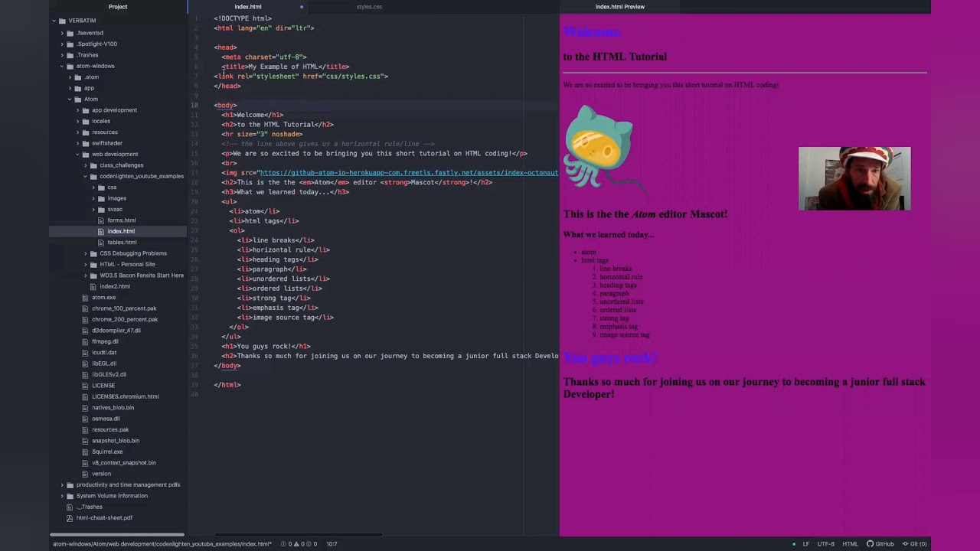This screenshot has height=551, width=980.
Task: Click the webcam video overlay
Action: 854,178
